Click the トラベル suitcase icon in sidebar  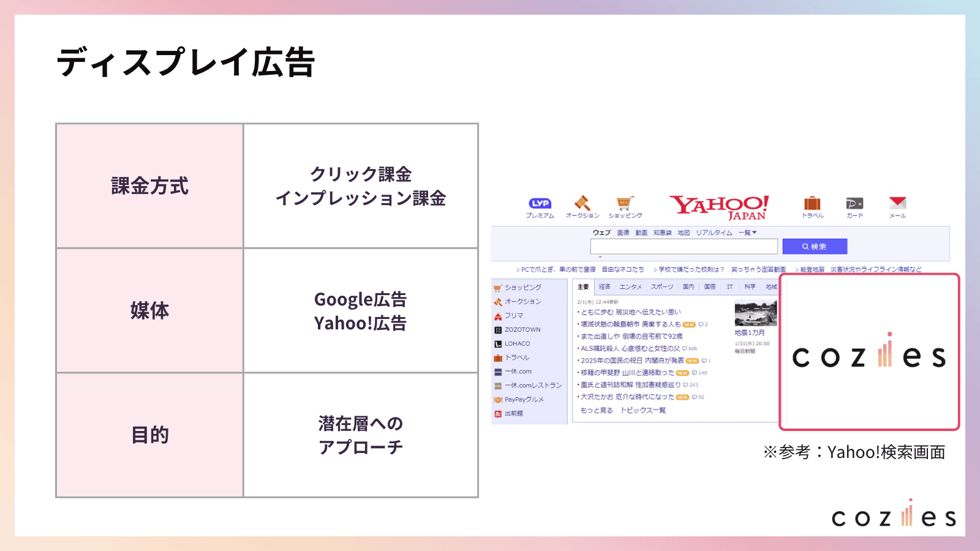(498, 358)
